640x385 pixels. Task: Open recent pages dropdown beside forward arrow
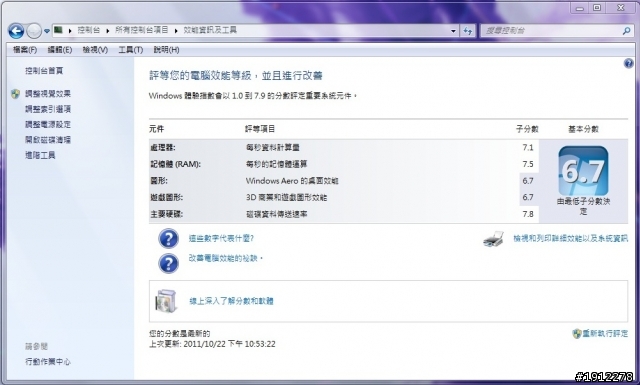(47, 31)
